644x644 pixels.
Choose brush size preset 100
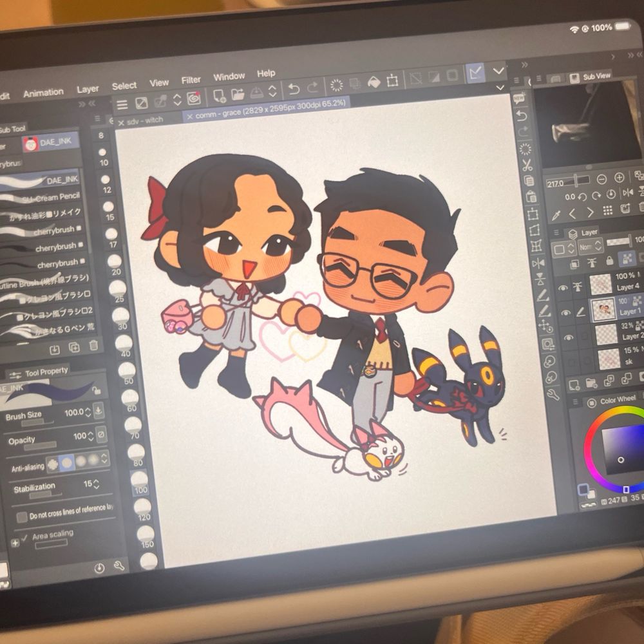(x=140, y=482)
